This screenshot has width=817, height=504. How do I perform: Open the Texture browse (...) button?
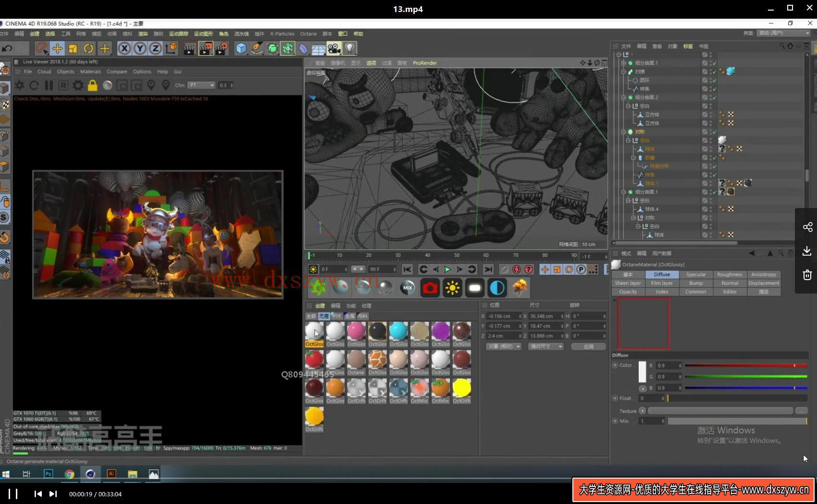(801, 411)
